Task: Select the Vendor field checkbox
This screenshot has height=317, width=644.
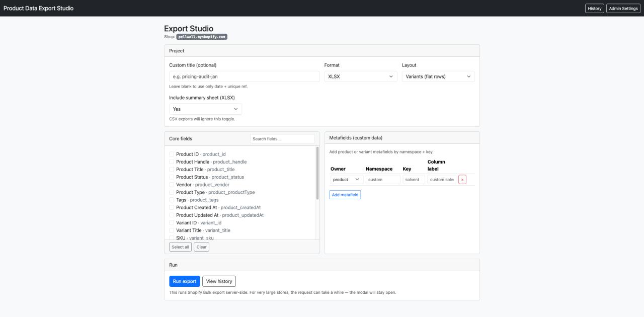Action: (x=172, y=185)
